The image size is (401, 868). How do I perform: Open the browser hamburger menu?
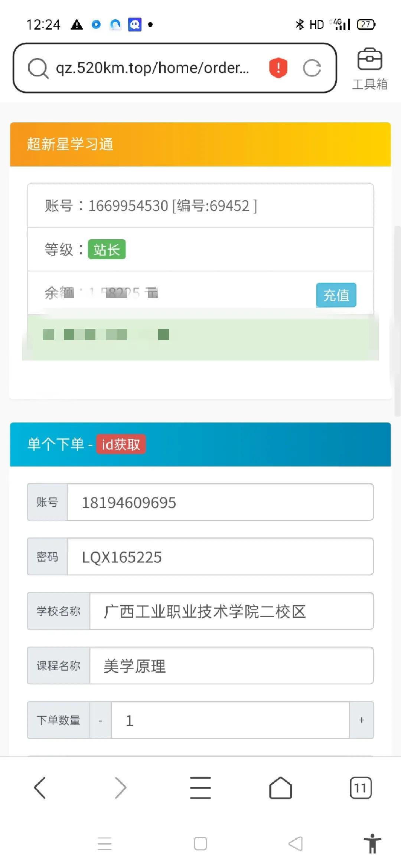pyautogui.click(x=200, y=788)
